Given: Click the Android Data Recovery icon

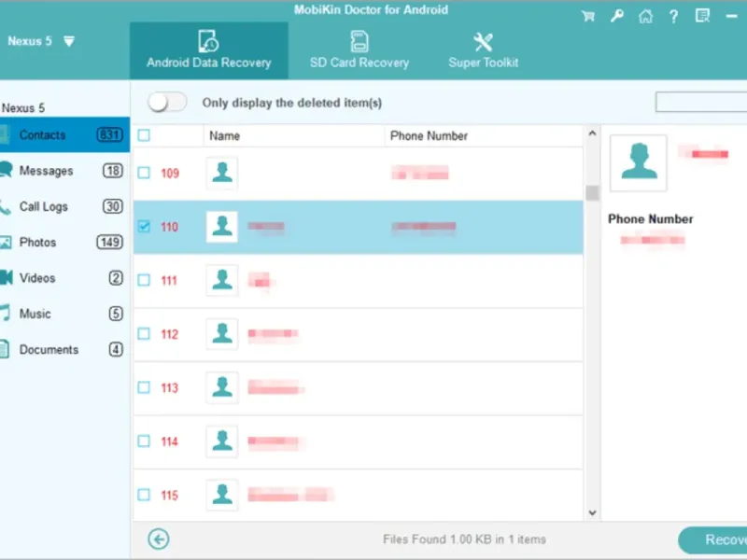Looking at the screenshot, I should point(208,41).
